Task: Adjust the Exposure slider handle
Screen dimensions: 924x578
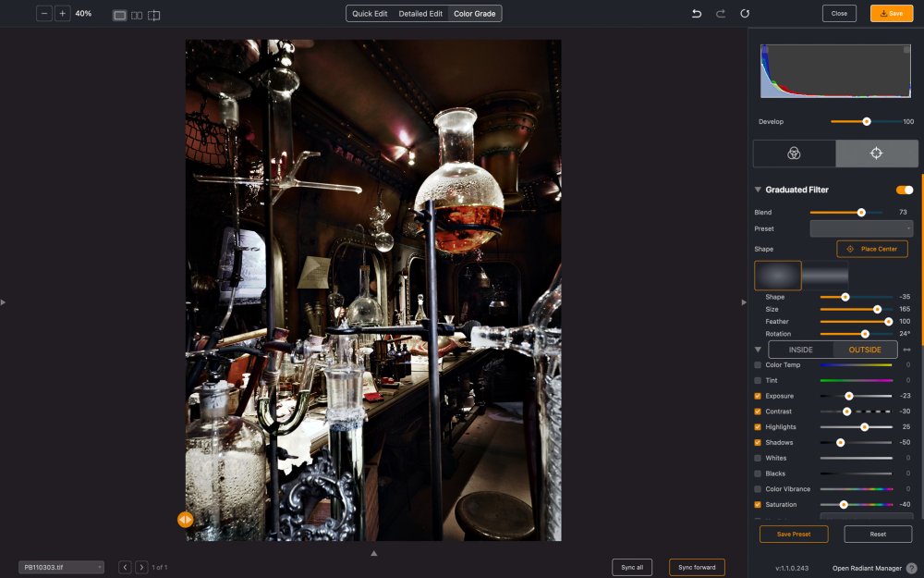Action: pyautogui.click(x=848, y=397)
